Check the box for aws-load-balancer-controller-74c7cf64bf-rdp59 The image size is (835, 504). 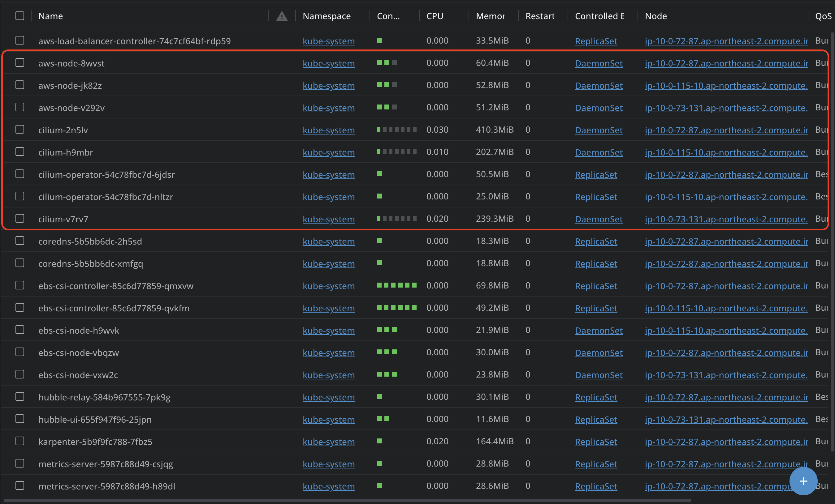tap(20, 40)
